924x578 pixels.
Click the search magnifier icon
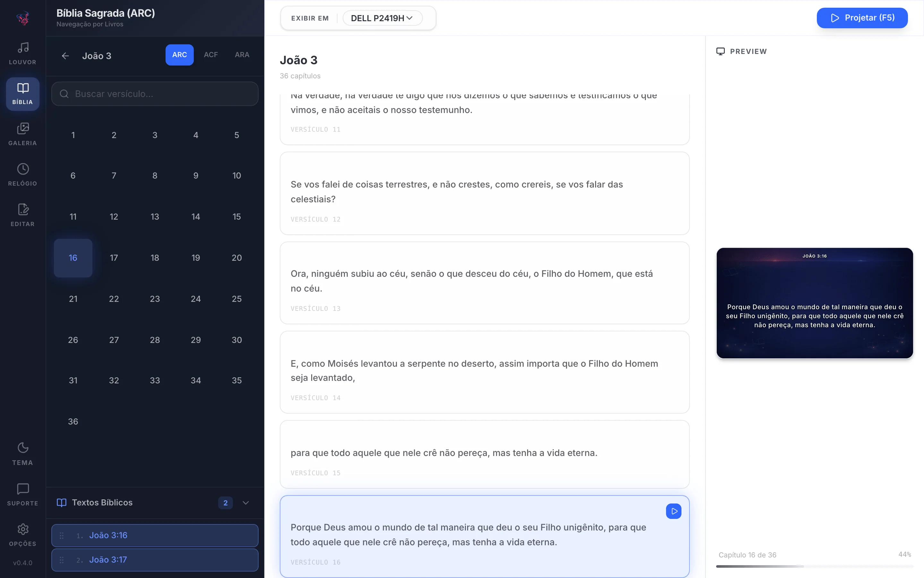pos(64,94)
